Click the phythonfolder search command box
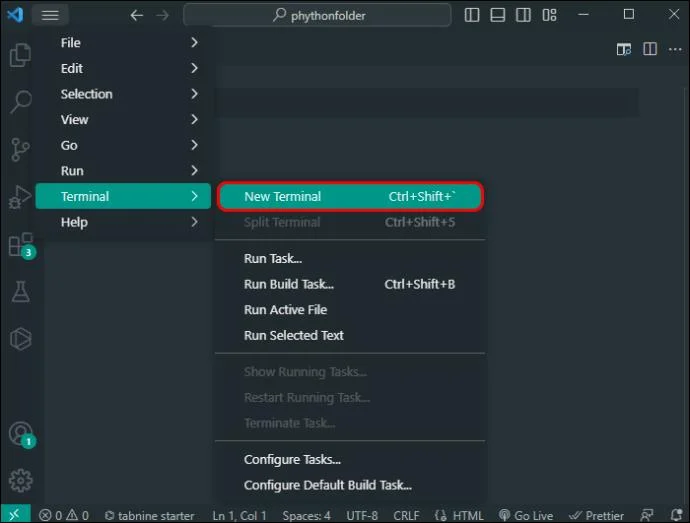 [x=317, y=15]
